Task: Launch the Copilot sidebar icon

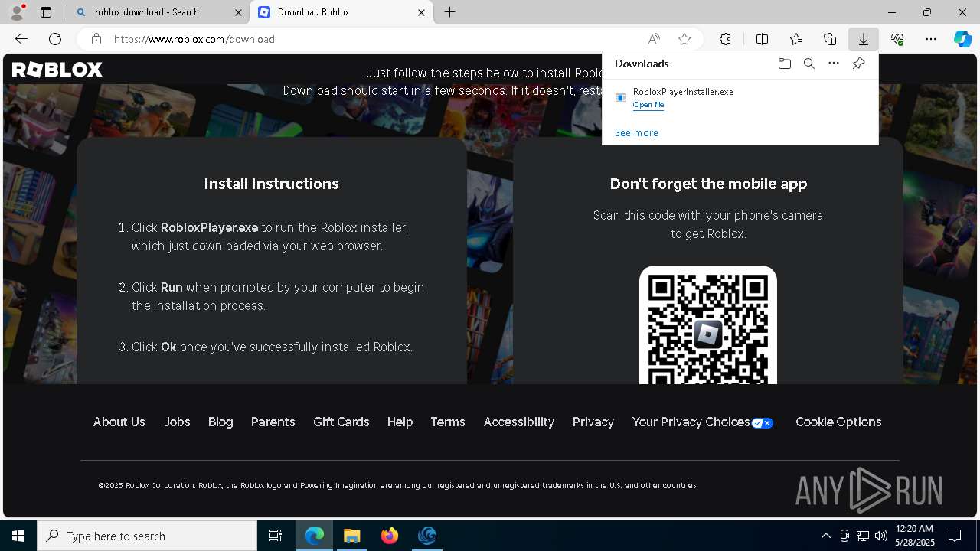Action: pos(963,39)
